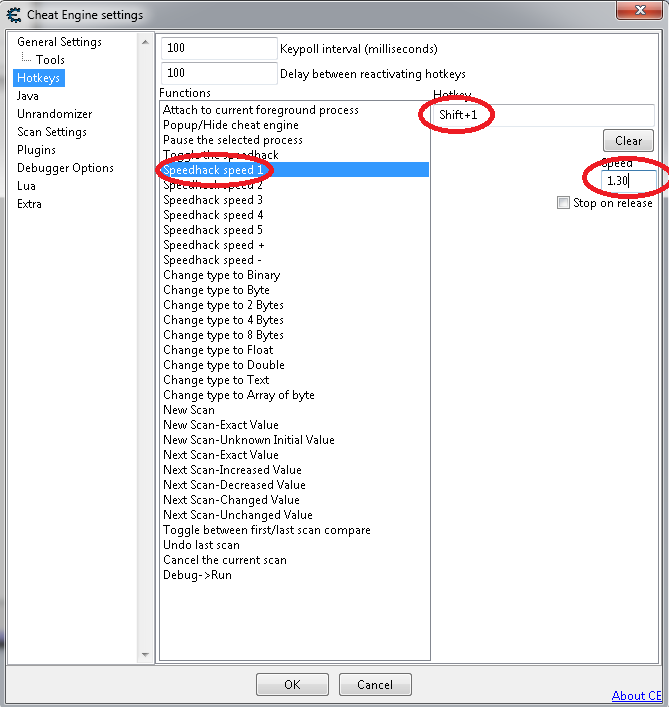Open the About CE link
The image size is (669, 707).
point(636,696)
